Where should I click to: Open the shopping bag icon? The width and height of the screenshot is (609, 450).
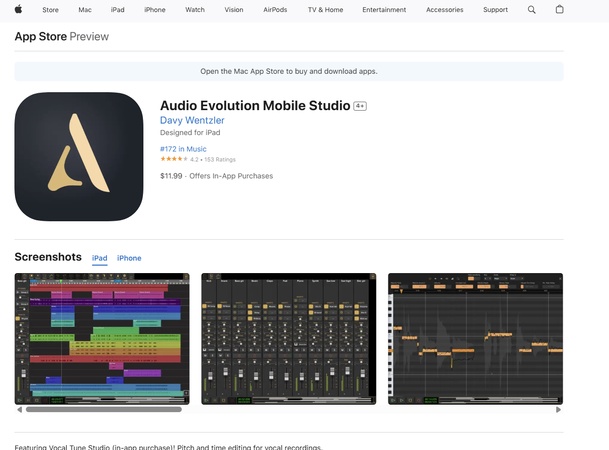[x=559, y=10]
